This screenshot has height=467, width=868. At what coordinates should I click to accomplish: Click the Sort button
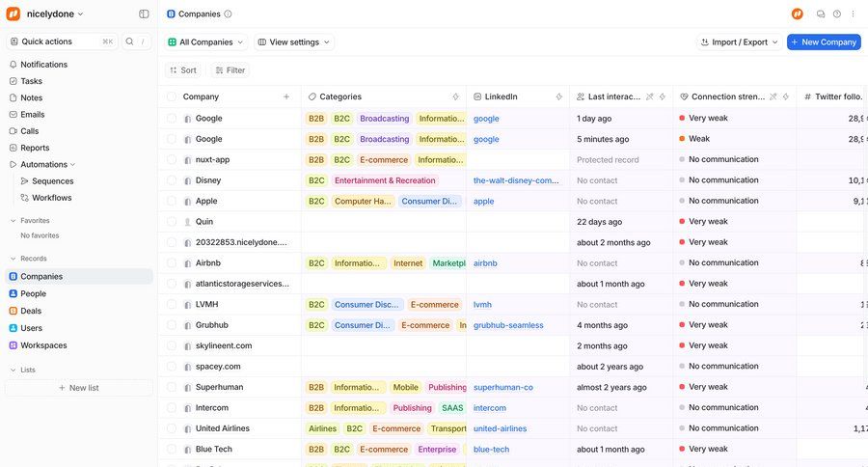pos(183,70)
